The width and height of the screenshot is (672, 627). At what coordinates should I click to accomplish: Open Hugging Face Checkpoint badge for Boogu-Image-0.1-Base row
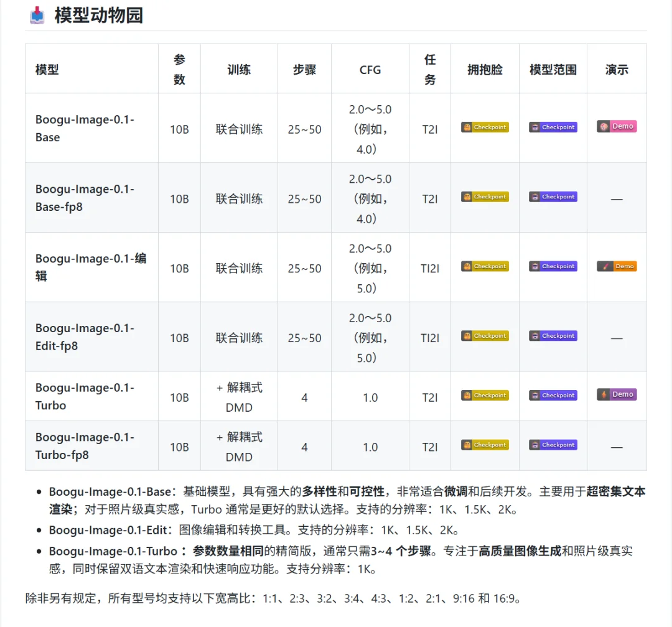(485, 128)
